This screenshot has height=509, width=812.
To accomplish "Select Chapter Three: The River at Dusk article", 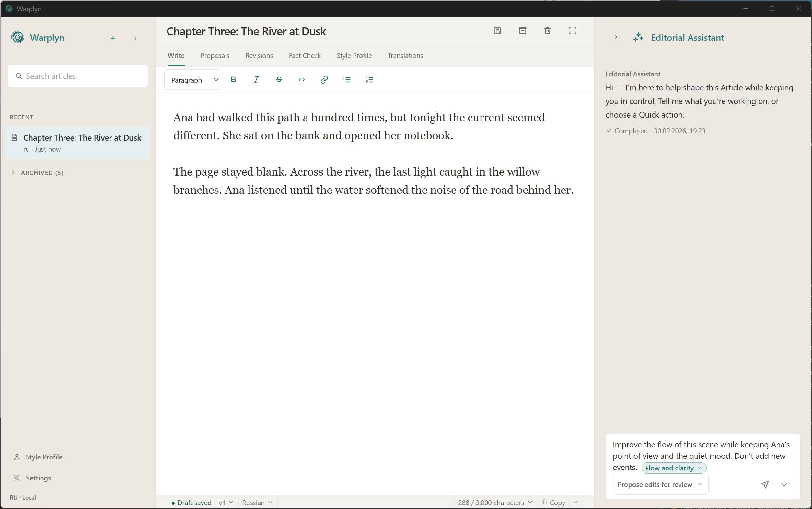I will coord(78,143).
